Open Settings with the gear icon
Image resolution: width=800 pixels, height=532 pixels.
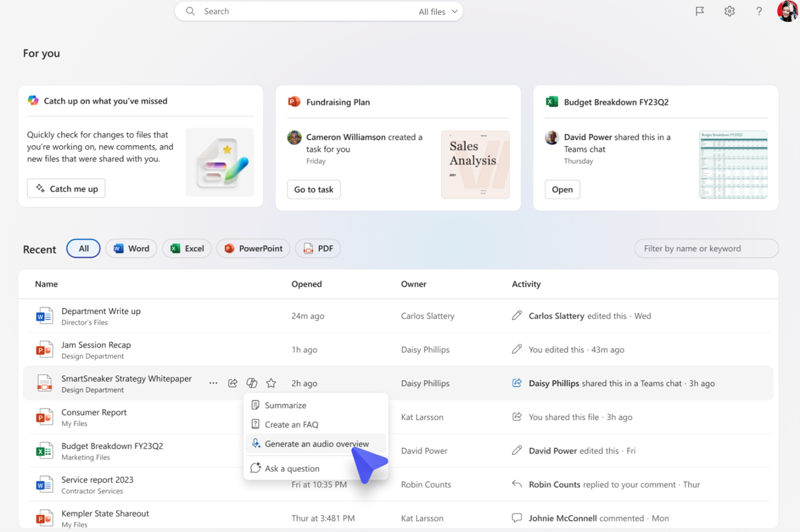[729, 11]
